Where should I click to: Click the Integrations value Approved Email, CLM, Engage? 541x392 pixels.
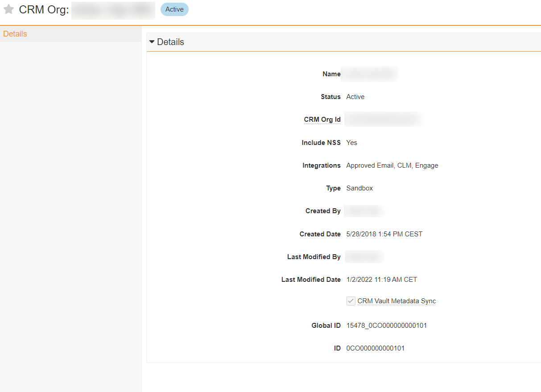pyautogui.click(x=392, y=165)
